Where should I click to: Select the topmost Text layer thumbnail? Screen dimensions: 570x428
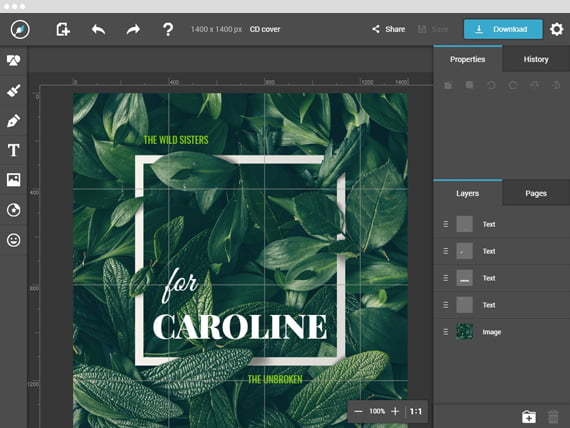[464, 224]
